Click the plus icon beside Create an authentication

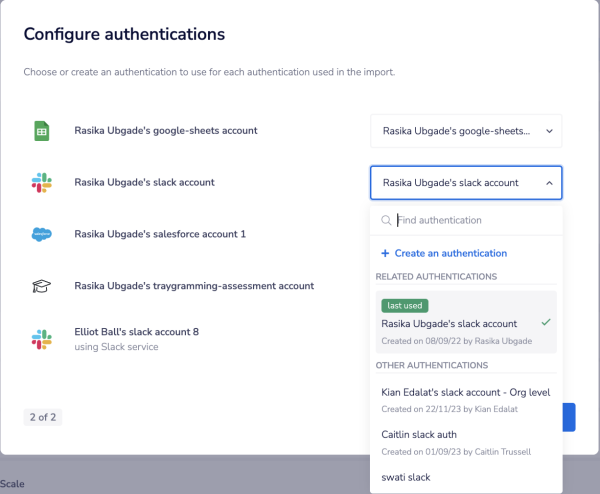click(386, 253)
